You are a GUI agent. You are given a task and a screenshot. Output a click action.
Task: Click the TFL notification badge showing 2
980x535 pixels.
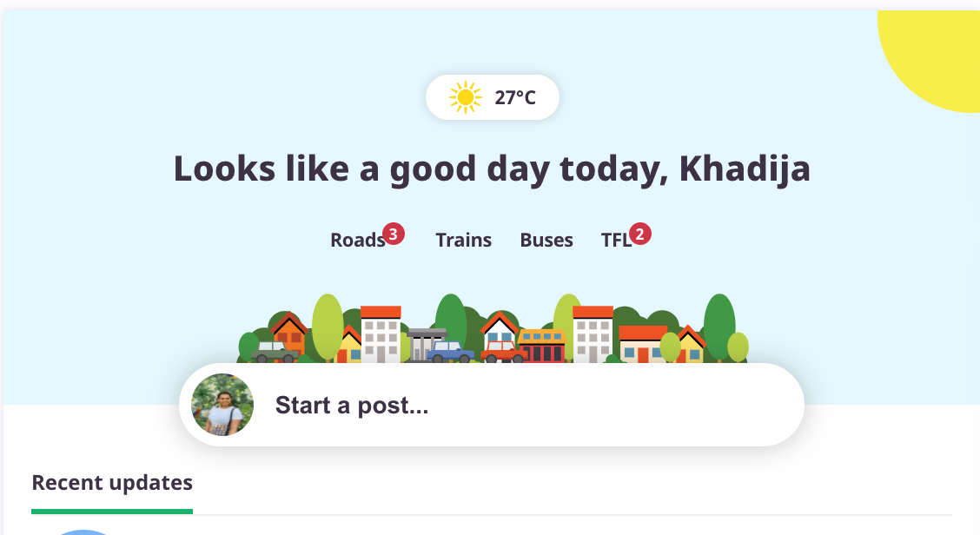640,234
